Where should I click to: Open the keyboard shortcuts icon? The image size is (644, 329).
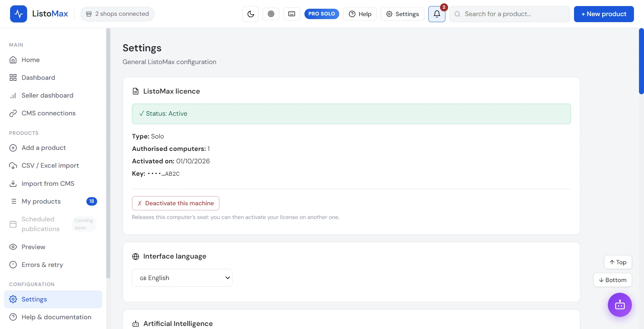point(292,14)
